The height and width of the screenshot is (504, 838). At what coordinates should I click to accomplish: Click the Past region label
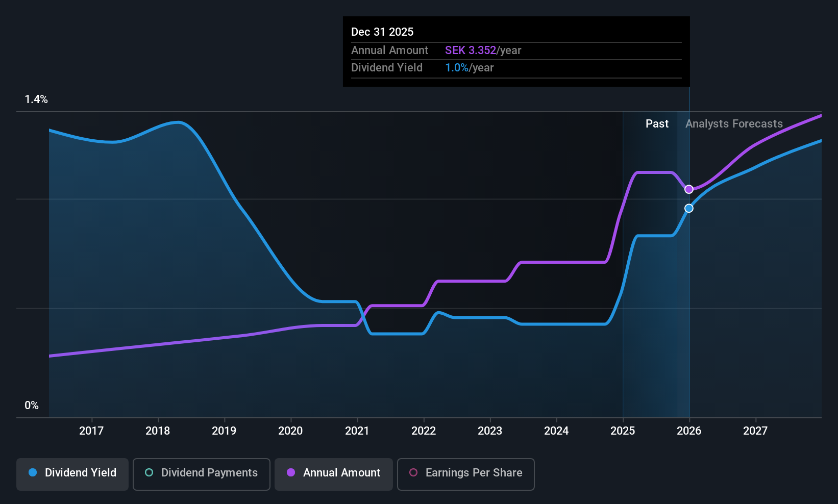click(x=657, y=124)
